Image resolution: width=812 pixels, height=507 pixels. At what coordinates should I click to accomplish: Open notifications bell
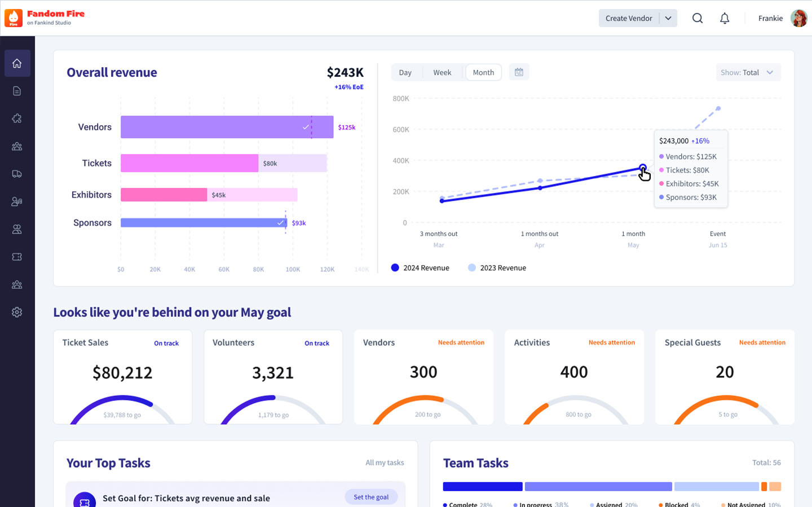[x=725, y=18]
